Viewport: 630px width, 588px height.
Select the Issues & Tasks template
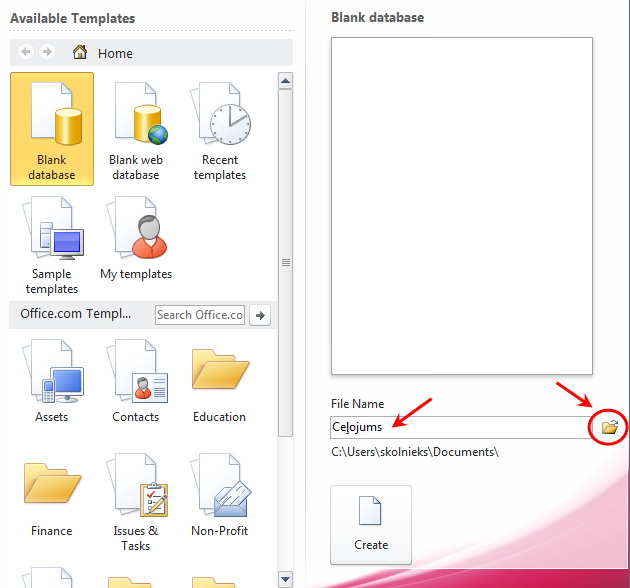136,498
